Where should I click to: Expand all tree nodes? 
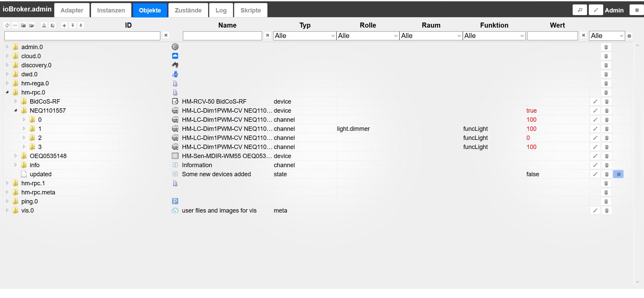pyautogui.click(x=32, y=25)
